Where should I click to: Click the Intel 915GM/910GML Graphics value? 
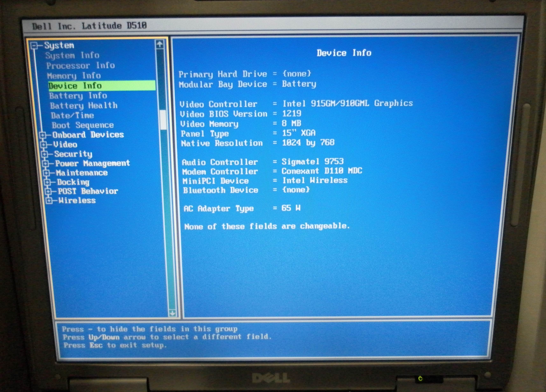(x=347, y=103)
